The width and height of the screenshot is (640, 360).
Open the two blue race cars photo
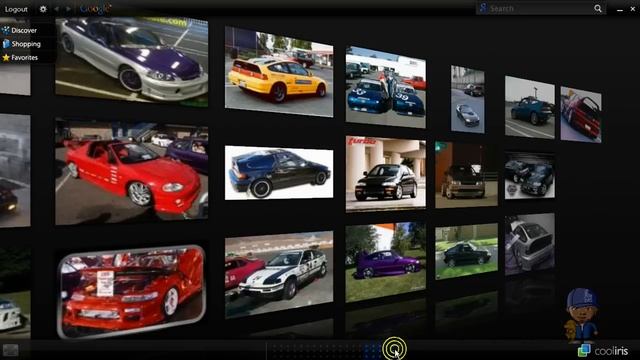tap(386, 87)
